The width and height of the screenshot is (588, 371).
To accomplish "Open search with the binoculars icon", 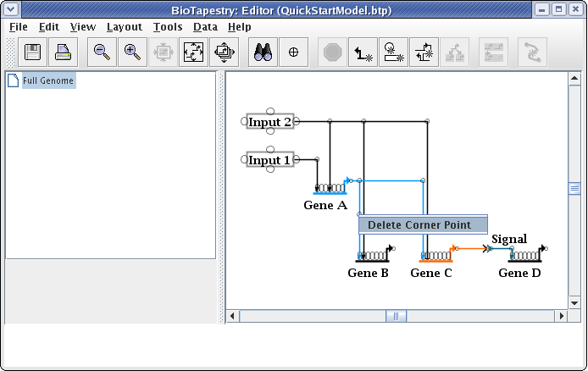I will coord(263,53).
